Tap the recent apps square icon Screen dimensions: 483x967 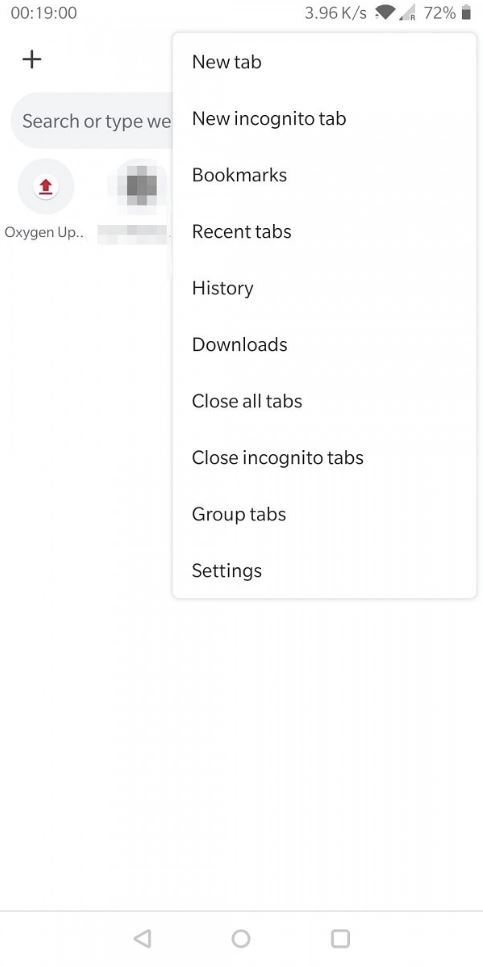click(x=340, y=938)
